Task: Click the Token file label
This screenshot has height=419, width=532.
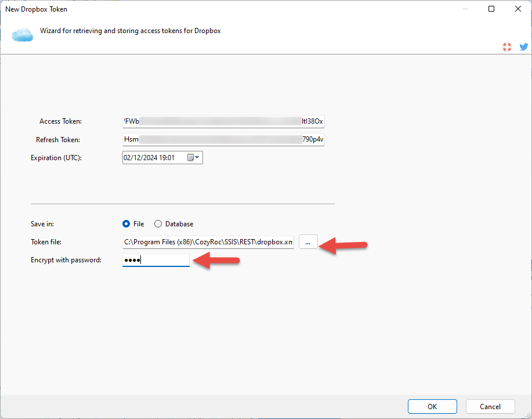Action: click(46, 242)
